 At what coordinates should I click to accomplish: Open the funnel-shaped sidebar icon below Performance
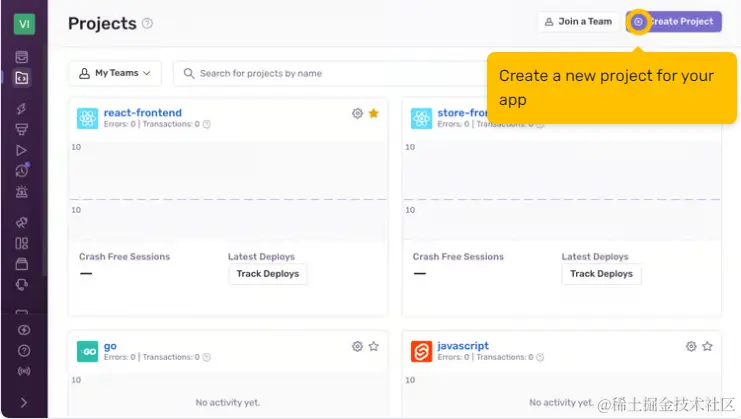click(x=22, y=129)
